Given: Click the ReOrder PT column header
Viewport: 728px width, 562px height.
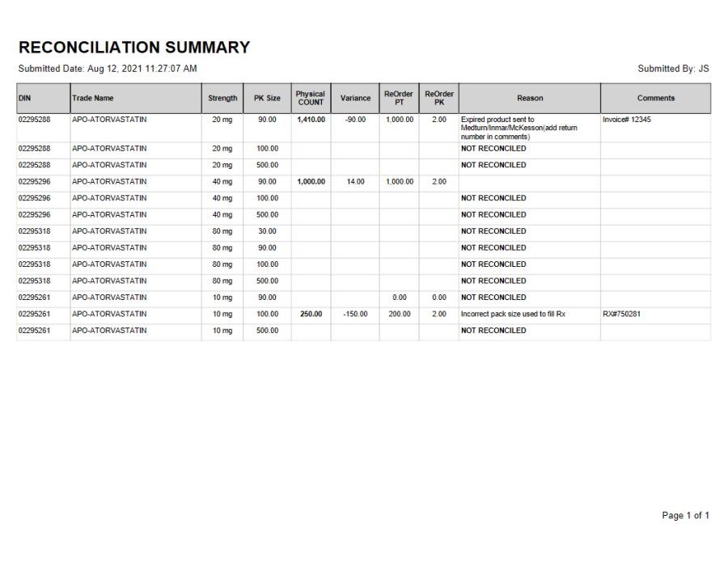Looking at the screenshot, I should click(398, 98).
